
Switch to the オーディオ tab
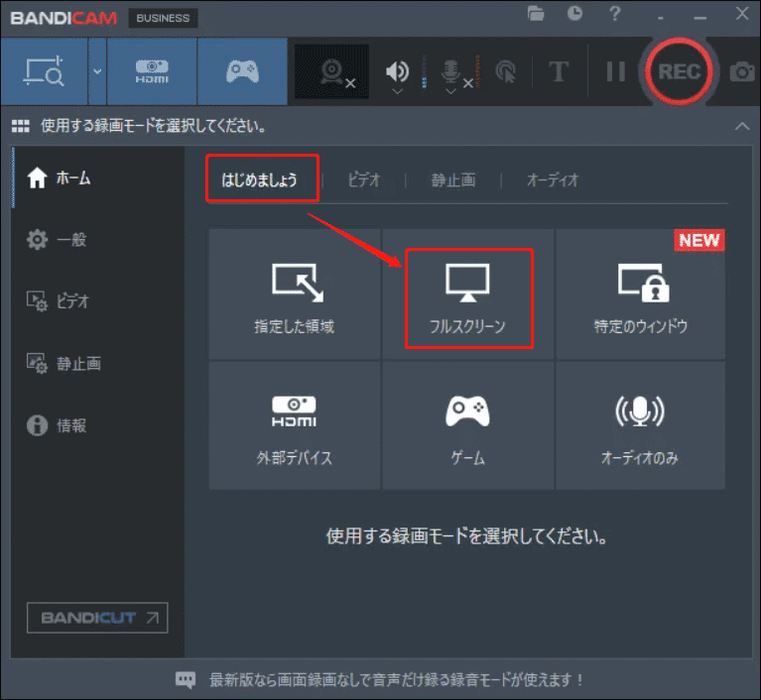click(553, 180)
